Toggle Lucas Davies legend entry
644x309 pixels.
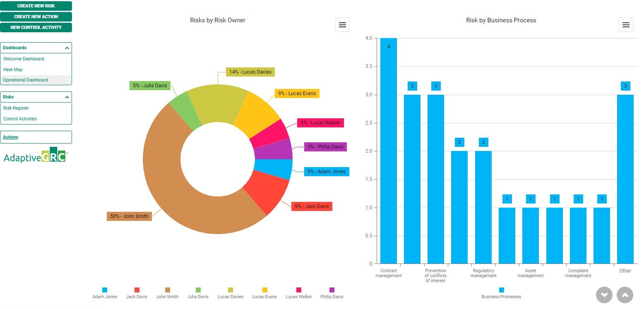click(231, 293)
